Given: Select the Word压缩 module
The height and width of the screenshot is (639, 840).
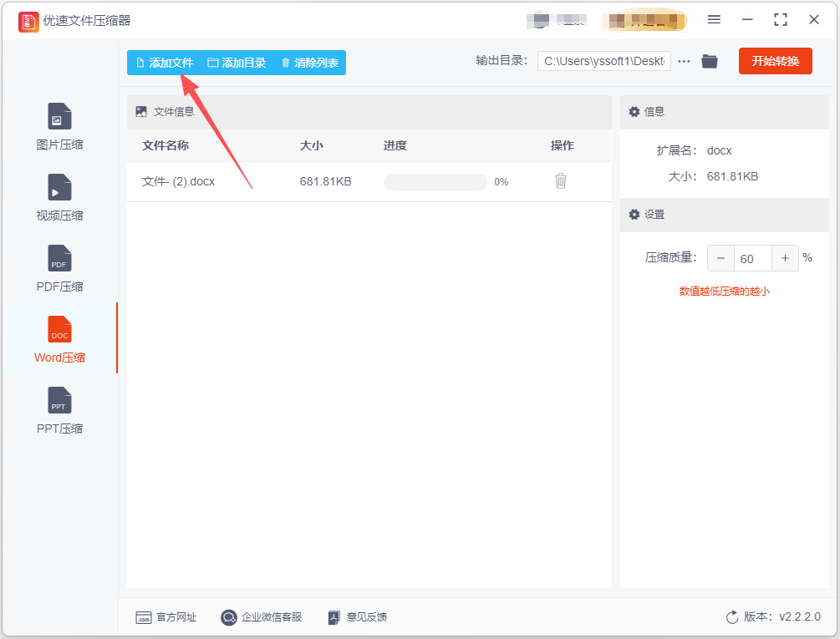Looking at the screenshot, I should tap(59, 339).
